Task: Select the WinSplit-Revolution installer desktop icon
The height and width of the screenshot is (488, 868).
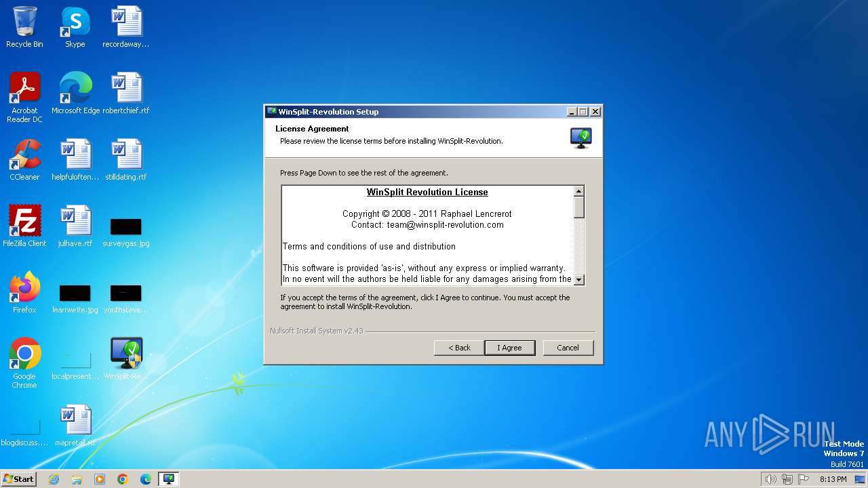Action: point(126,359)
